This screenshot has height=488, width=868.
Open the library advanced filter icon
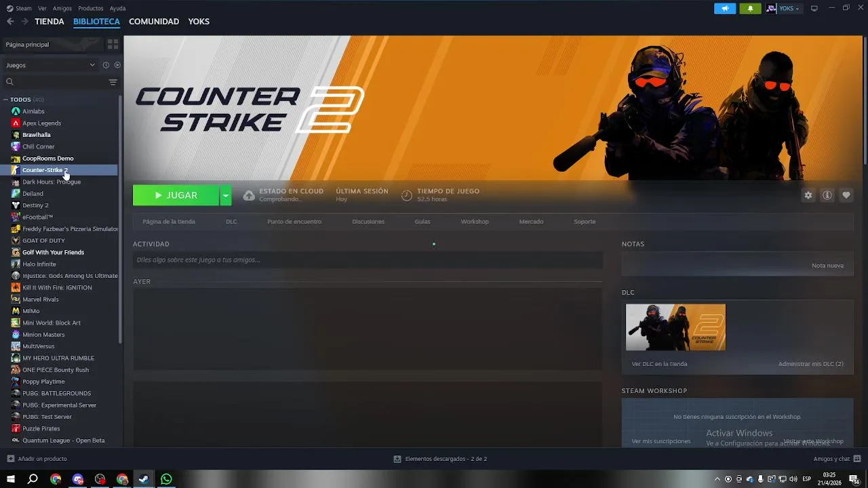coord(113,82)
